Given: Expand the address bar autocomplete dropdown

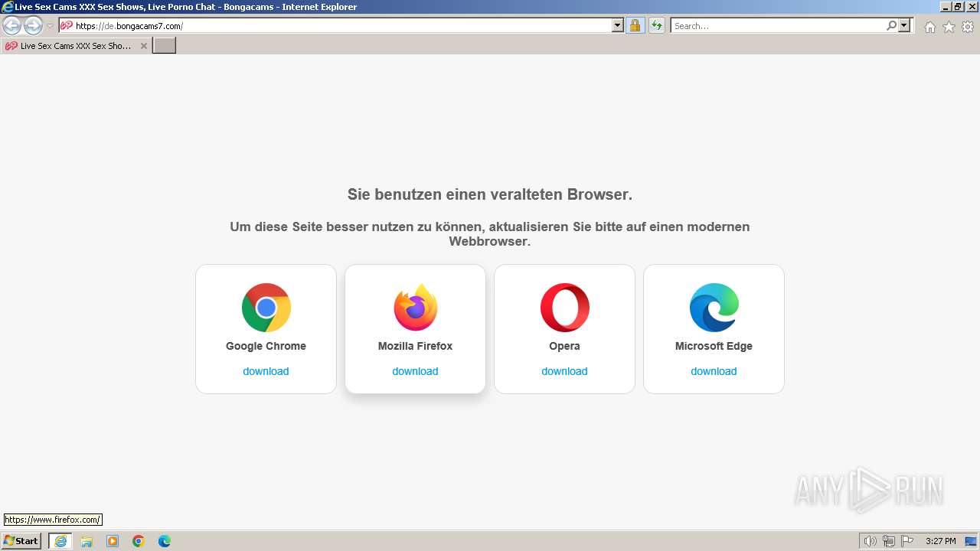Looking at the screenshot, I should 618,25.
